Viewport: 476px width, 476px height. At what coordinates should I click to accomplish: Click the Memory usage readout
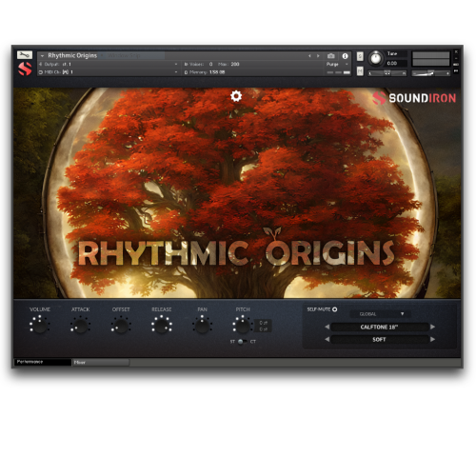tap(205, 72)
